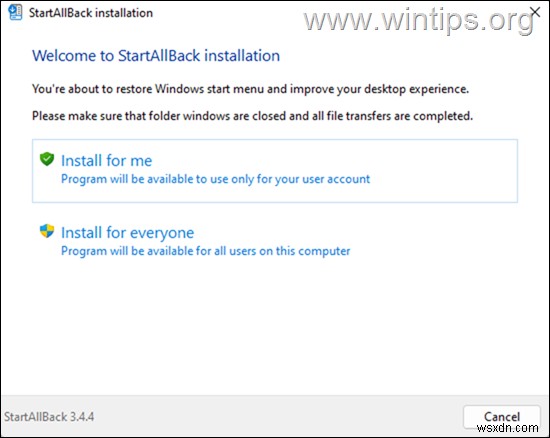Click the 'You're about to restore Windows' sentence
The image size is (550, 438).
point(250,89)
